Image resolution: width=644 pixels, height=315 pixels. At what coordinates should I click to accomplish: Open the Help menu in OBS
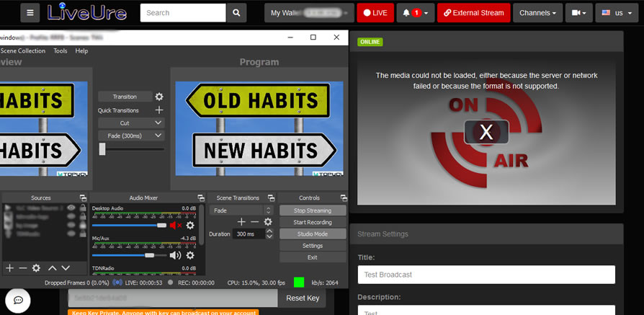[x=81, y=51]
